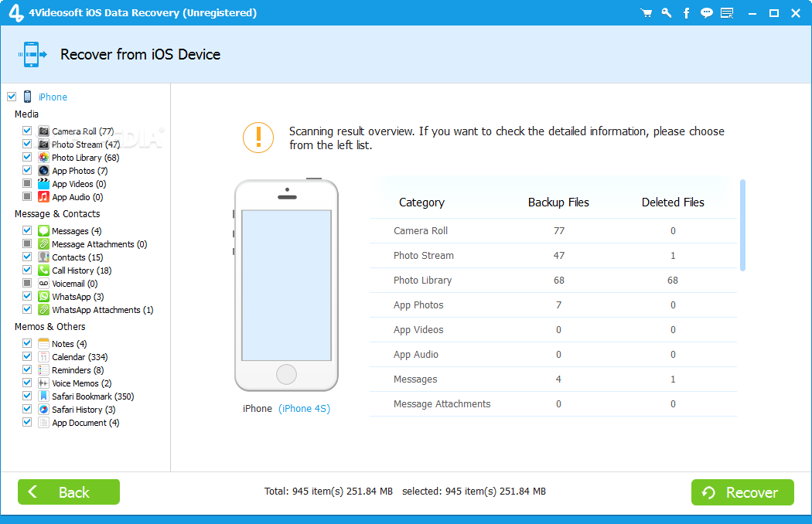Click the iPhone device icon in sidebar
Screen dimensions: 812x524
pos(27,97)
